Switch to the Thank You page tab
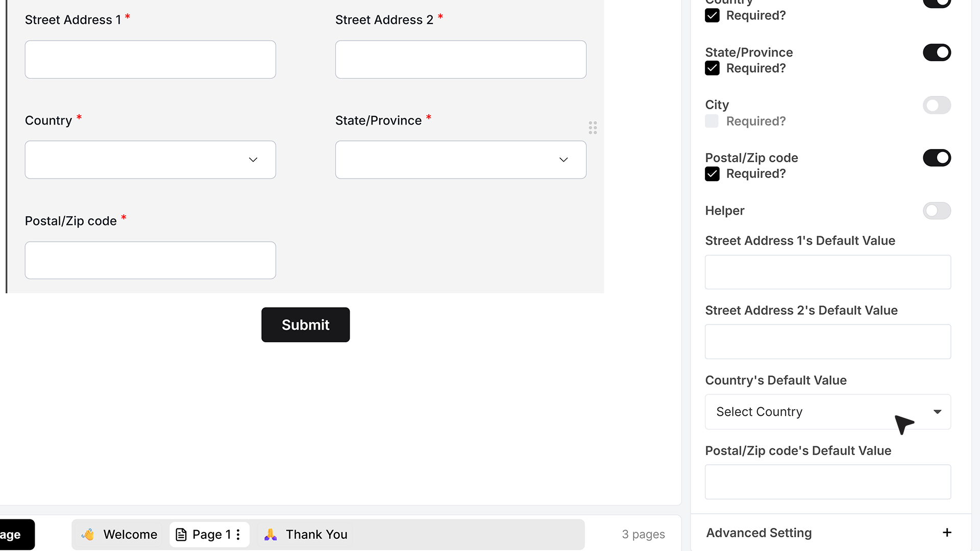Screen dimensions: 980x551 point(305,534)
